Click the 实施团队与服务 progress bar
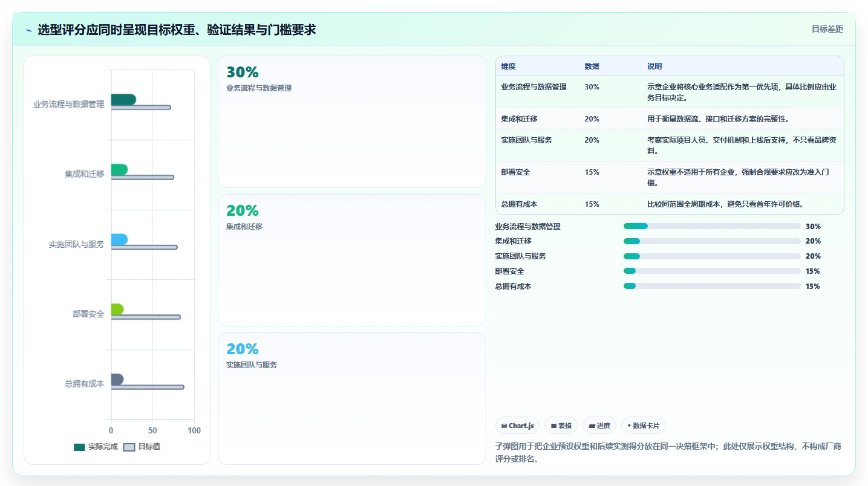Screen dimensions: 868x486 712,256
